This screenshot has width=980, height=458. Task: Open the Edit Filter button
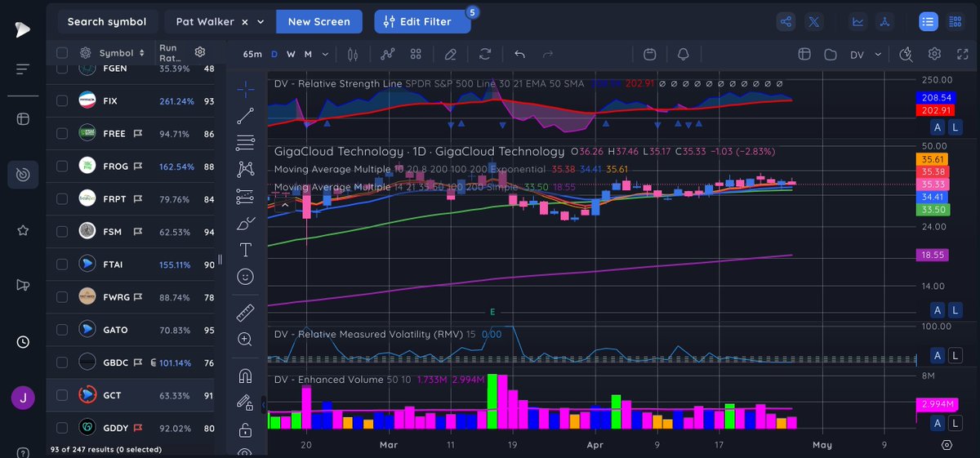423,22
